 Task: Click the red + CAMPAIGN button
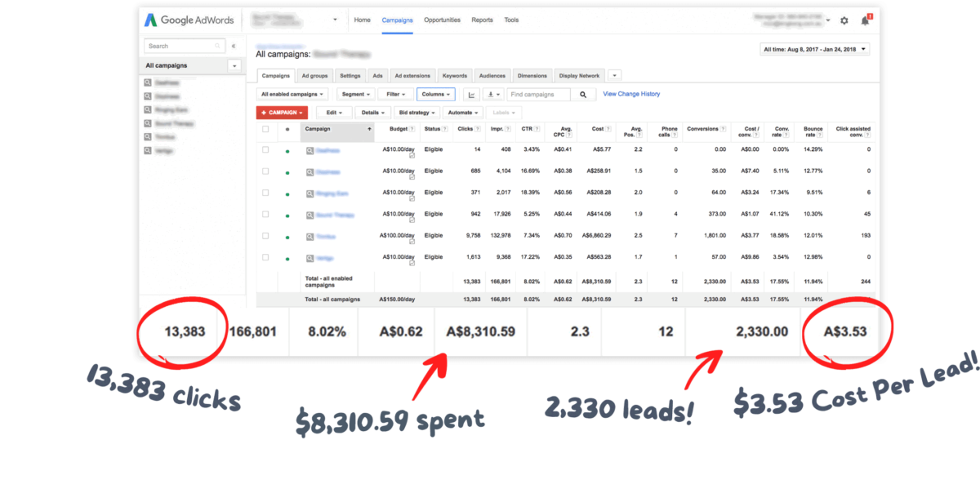[283, 113]
